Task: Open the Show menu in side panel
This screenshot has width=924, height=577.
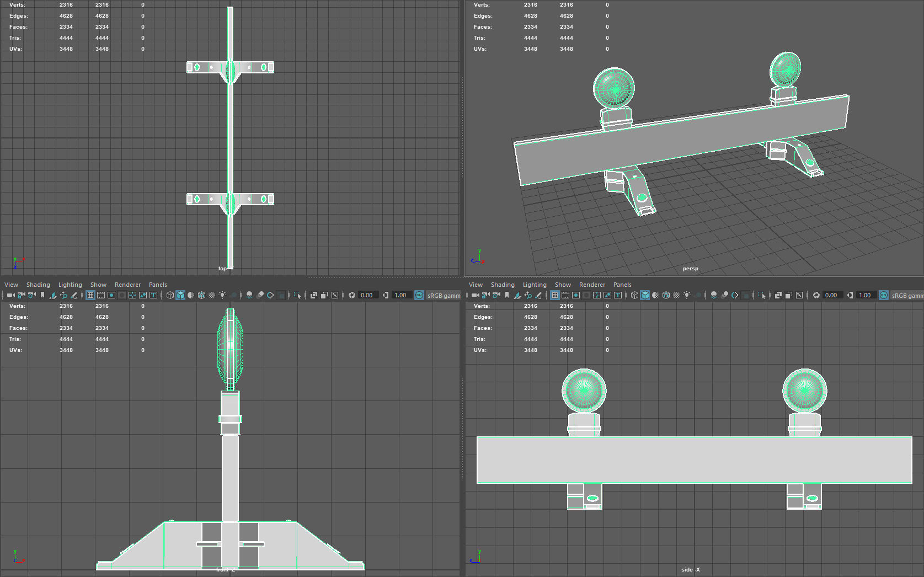Action: (x=563, y=285)
